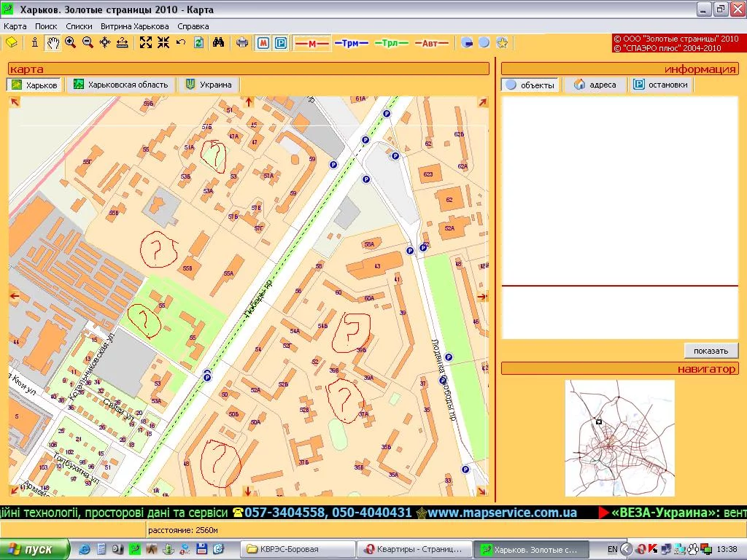
Task: Open the Списки menu
Action: [79, 26]
